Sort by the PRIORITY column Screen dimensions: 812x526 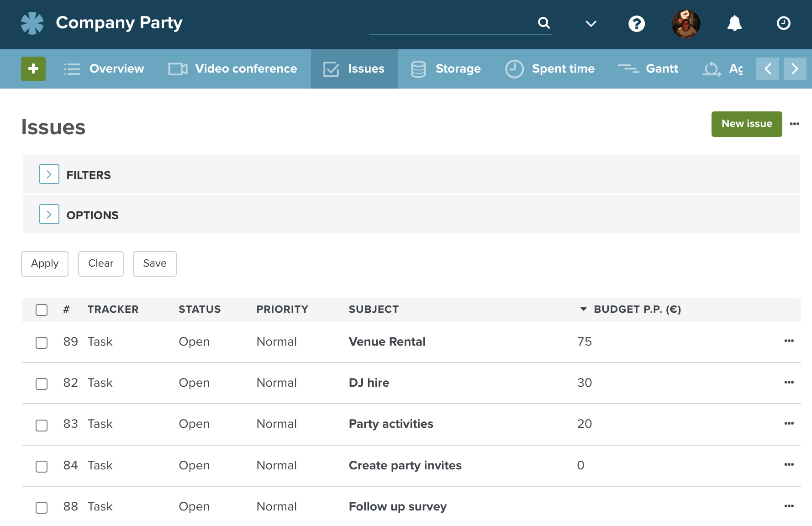[282, 310]
